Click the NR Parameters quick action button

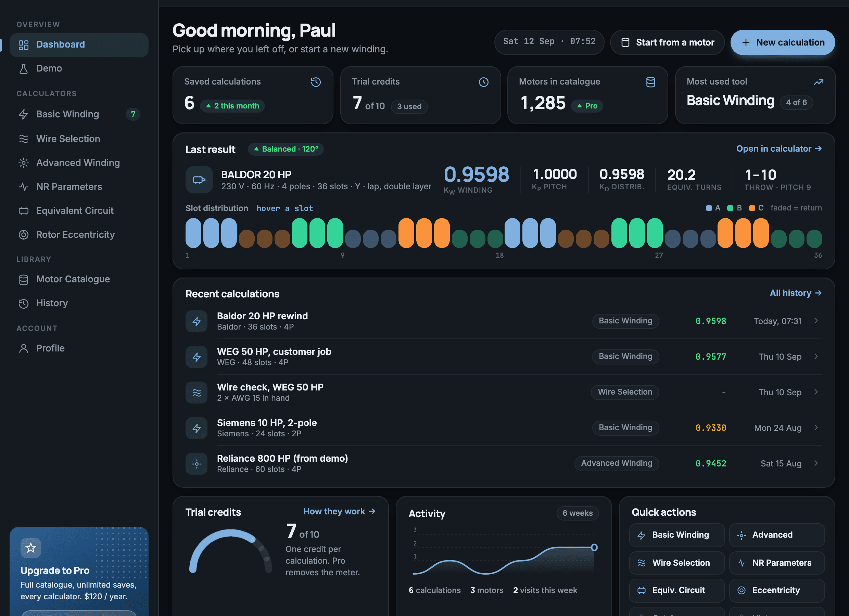[777, 563]
